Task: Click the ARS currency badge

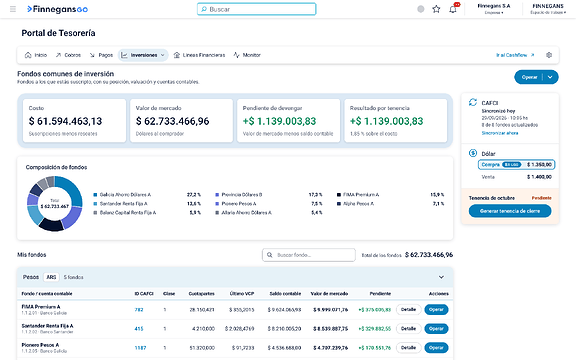Action: coord(51,277)
